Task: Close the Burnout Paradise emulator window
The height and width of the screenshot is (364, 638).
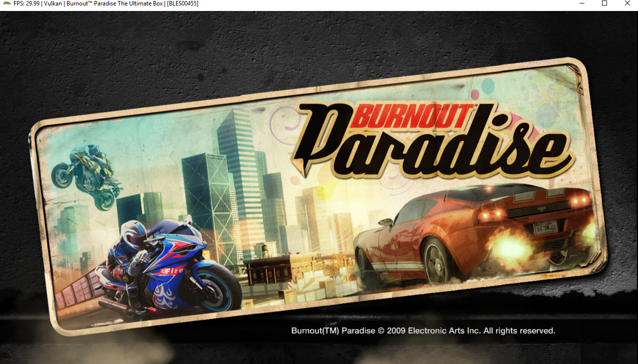Action: [x=627, y=3]
